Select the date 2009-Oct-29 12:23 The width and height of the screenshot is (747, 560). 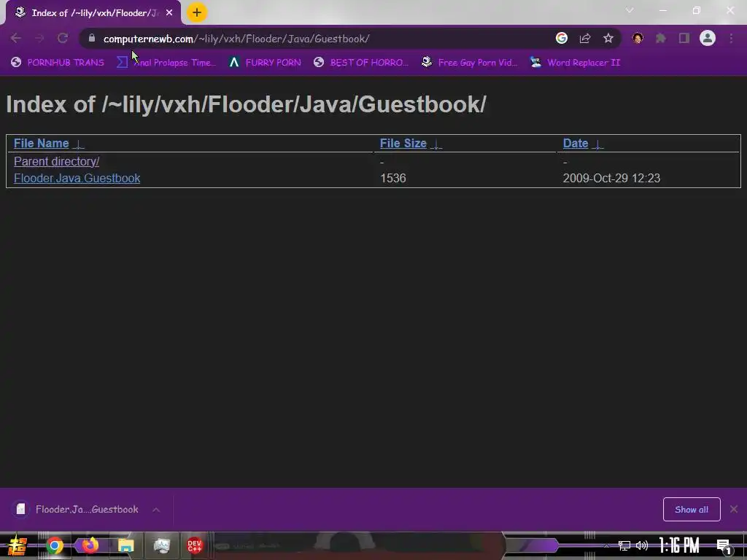[612, 178]
